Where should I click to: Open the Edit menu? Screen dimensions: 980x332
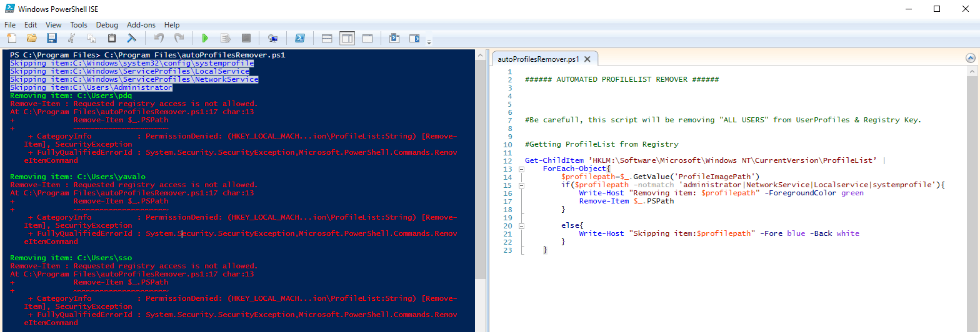click(x=31, y=25)
